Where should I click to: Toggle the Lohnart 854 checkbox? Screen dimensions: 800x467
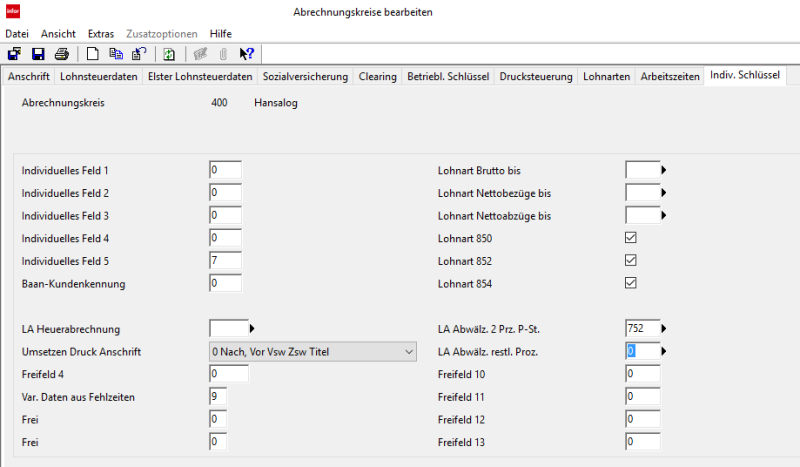pos(631,283)
